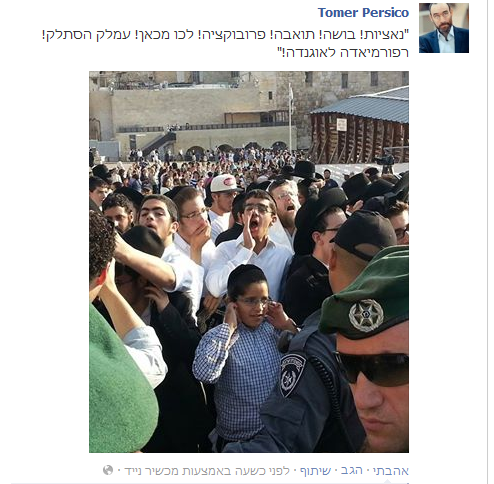Like the post via אהבתי

[391, 471]
